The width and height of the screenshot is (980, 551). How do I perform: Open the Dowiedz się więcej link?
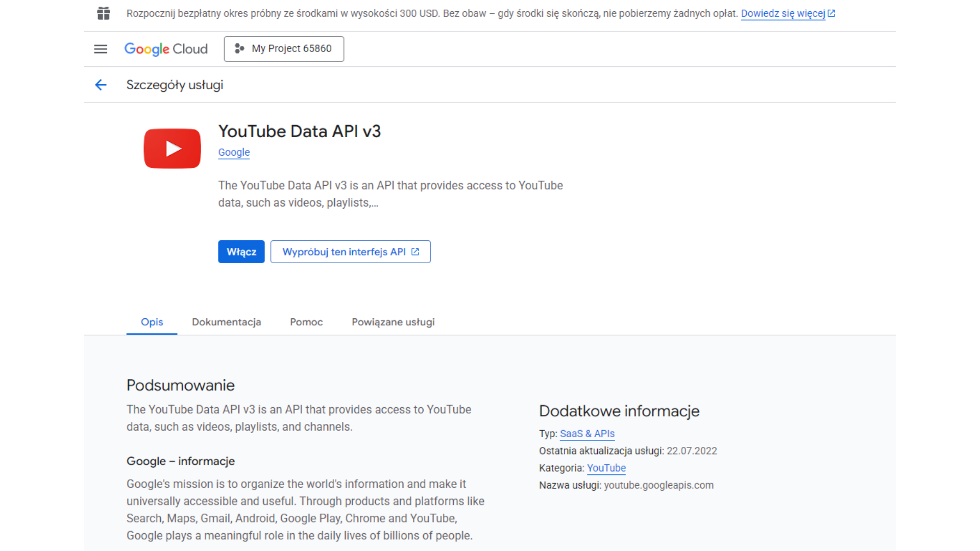788,13
